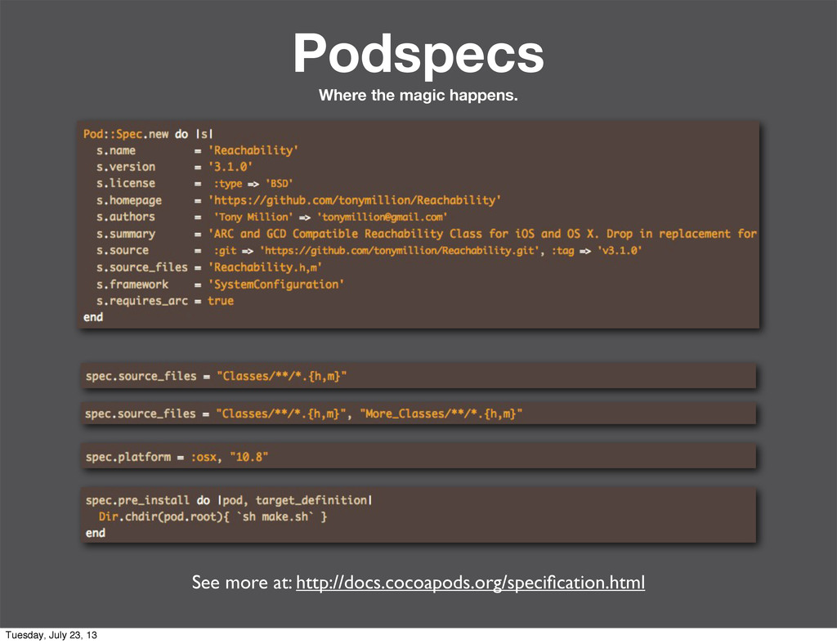Select the single-pattern spec.source_files code line

coord(216,376)
